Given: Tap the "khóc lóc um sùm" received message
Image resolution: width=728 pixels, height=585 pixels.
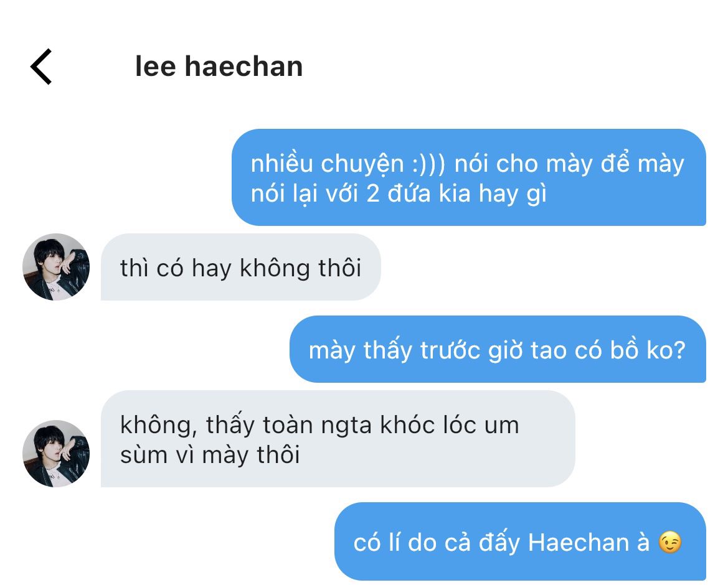Looking at the screenshot, I should tap(338, 439).
